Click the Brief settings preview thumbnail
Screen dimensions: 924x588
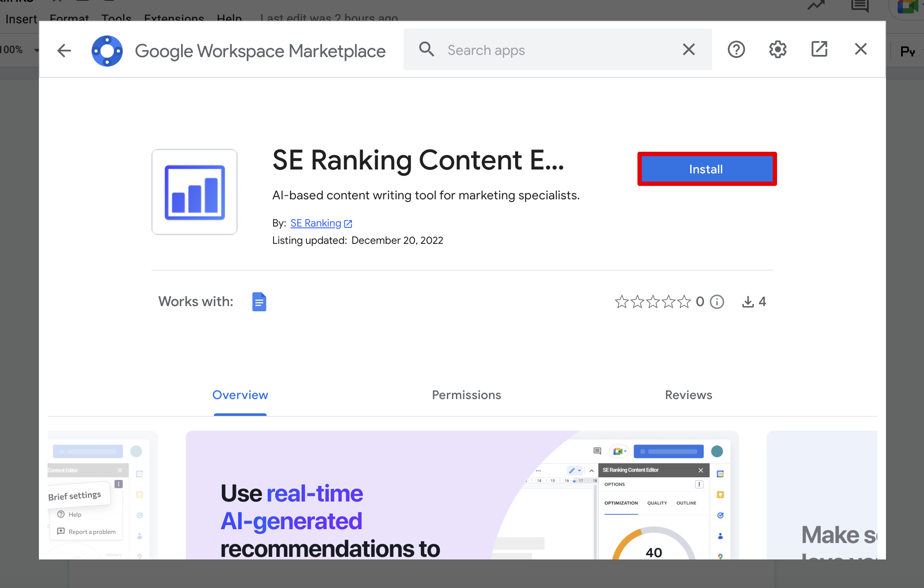[x=102, y=495]
